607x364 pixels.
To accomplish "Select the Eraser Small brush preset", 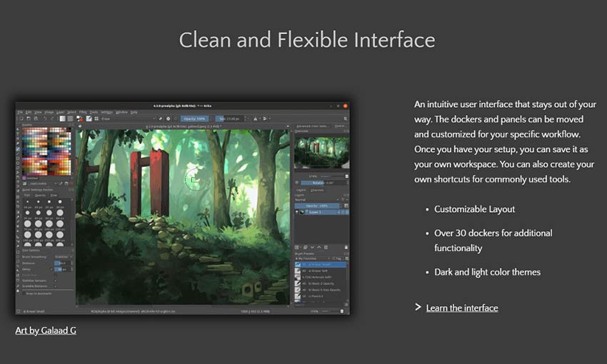I will pos(321,265).
